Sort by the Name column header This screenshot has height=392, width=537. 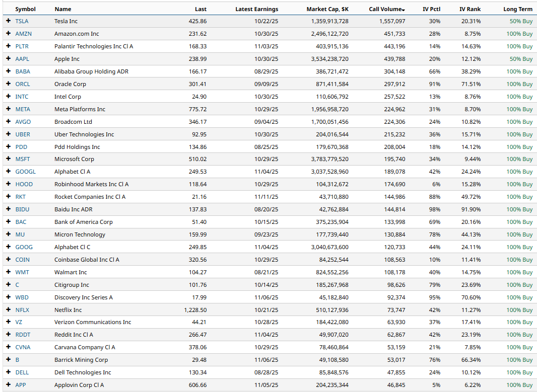click(63, 9)
